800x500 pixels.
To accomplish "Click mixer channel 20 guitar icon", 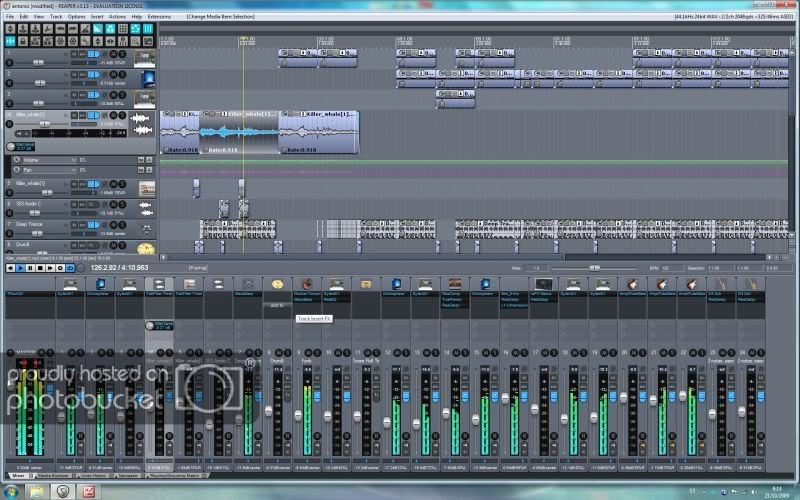I will (632, 284).
